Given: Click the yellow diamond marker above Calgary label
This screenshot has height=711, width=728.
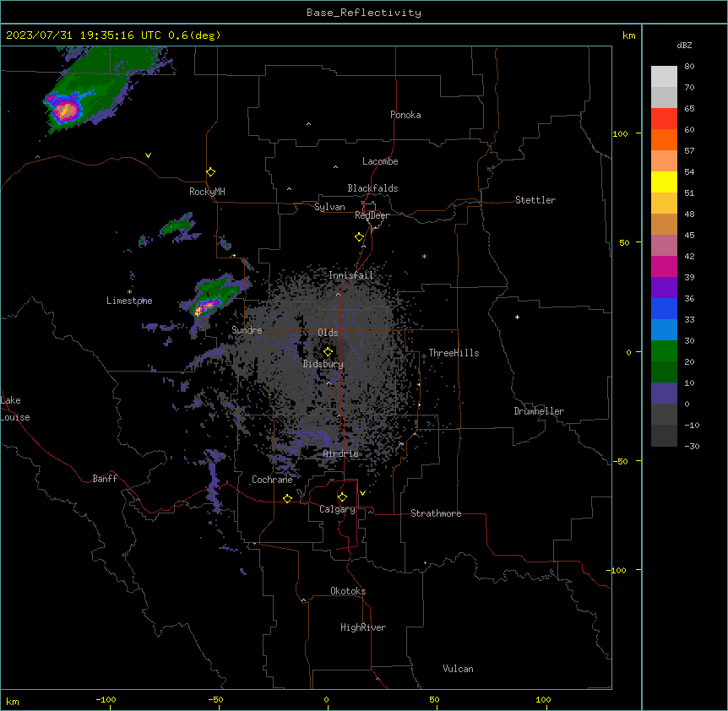Looking at the screenshot, I should [x=342, y=497].
